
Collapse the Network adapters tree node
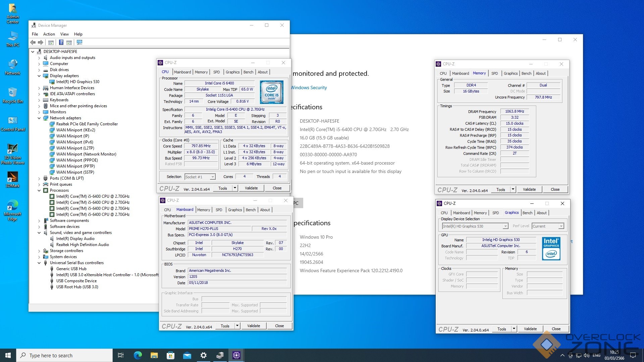pyautogui.click(x=39, y=118)
